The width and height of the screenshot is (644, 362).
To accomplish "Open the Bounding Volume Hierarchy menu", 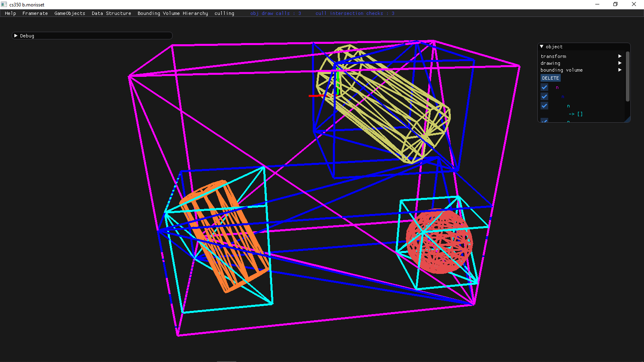I will point(173,13).
